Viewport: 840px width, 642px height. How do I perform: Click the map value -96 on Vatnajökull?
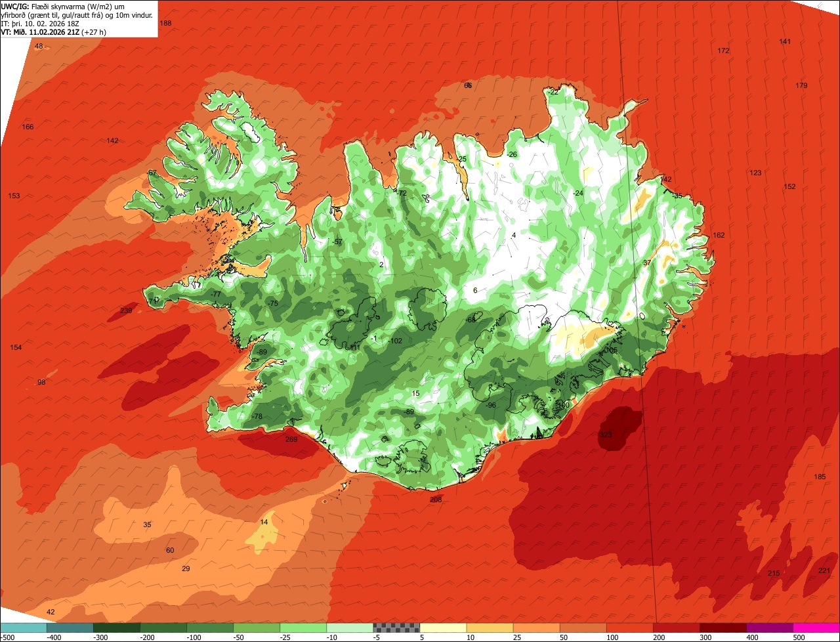(490, 405)
